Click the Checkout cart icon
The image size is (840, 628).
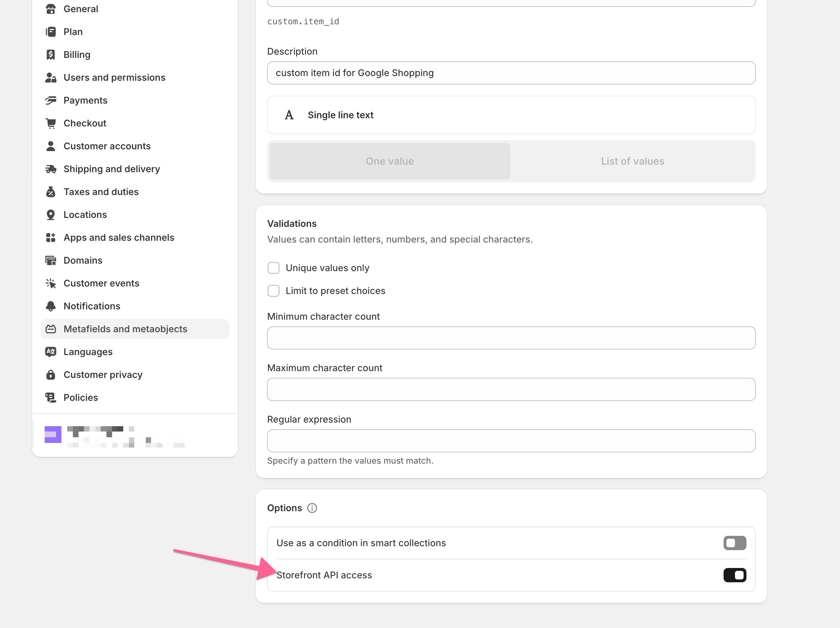tap(50, 123)
